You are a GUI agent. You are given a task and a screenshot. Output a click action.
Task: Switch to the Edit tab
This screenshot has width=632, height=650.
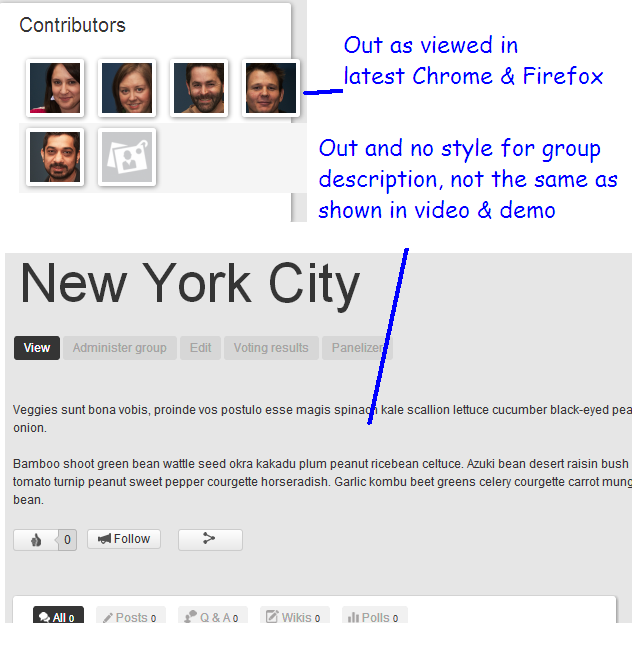point(201,348)
